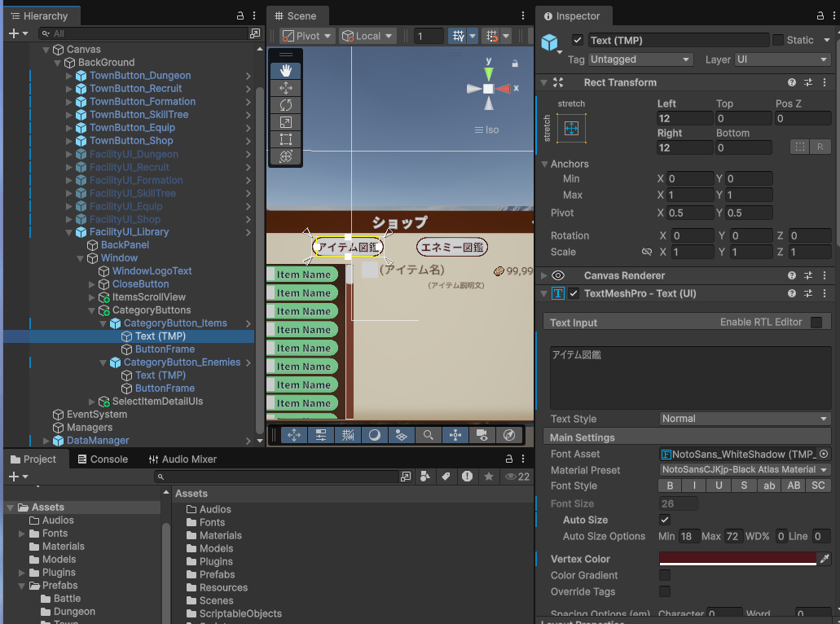Switch to the Console tab
840x624 pixels.
coord(102,459)
